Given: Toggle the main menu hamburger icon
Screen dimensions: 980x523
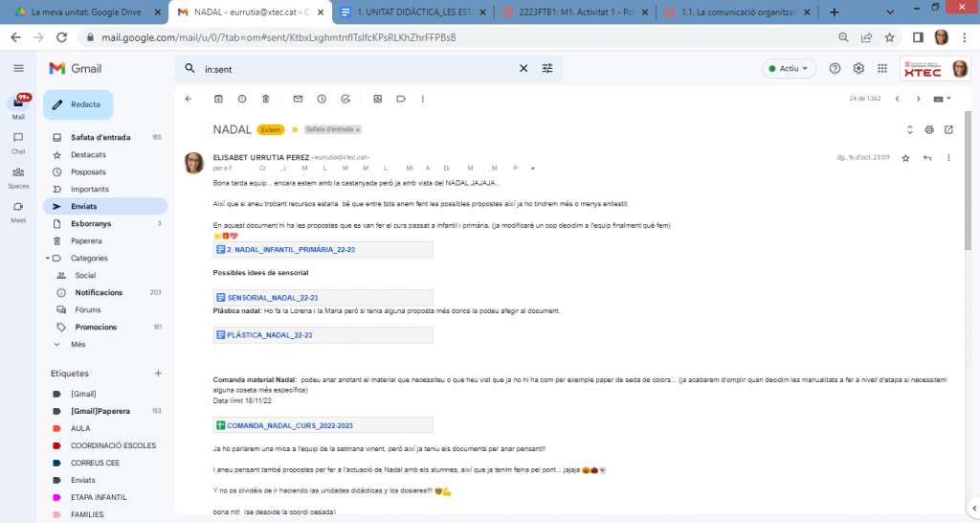Looking at the screenshot, I should tap(18, 69).
